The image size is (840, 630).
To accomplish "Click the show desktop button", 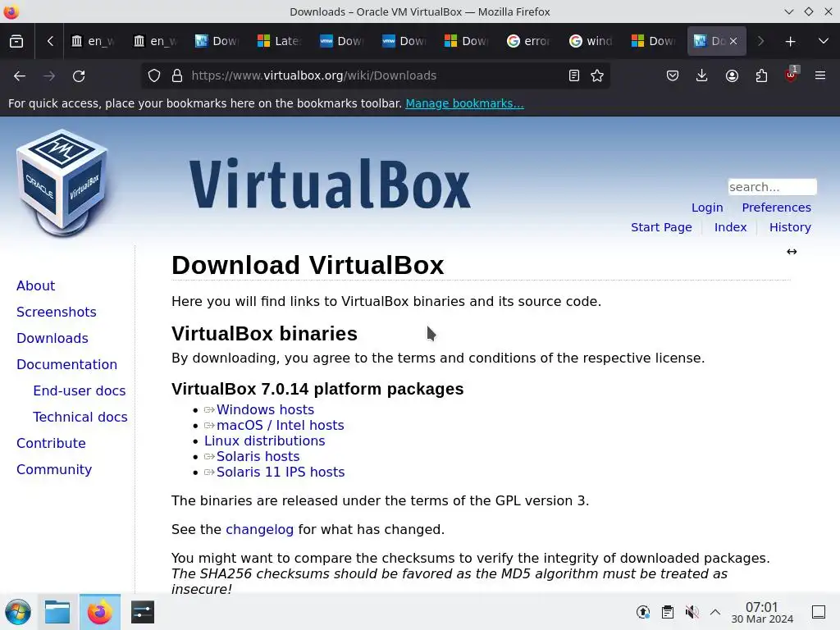I will click(819, 612).
